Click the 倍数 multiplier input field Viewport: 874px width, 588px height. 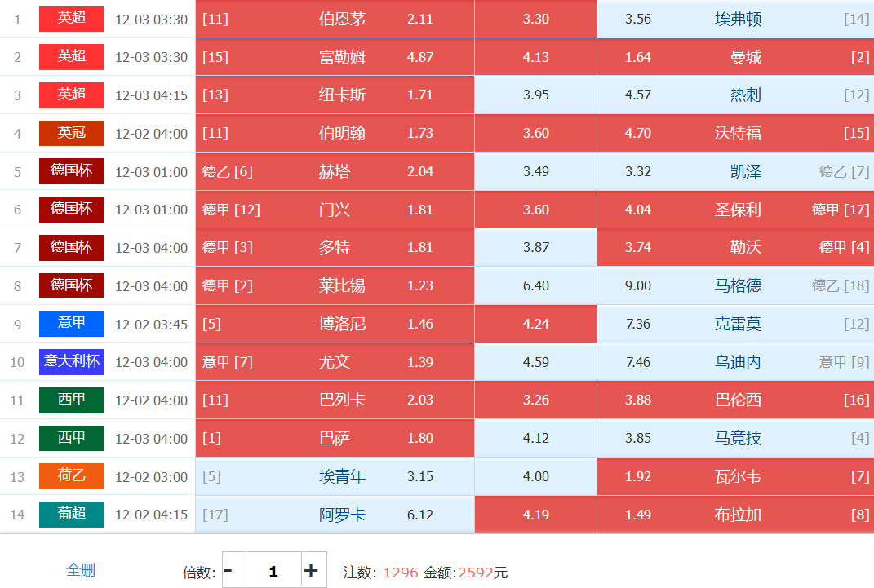pyautogui.click(x=273, y=571)
